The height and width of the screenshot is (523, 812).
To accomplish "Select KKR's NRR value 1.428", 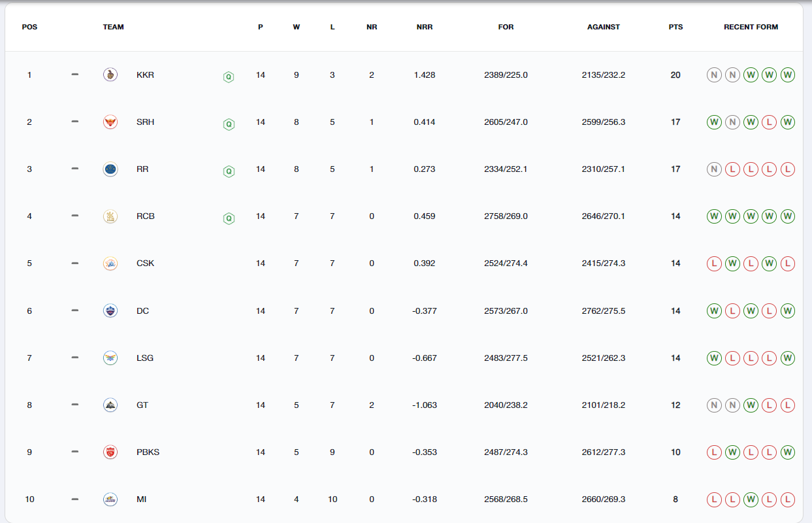I will pos(425,75).
